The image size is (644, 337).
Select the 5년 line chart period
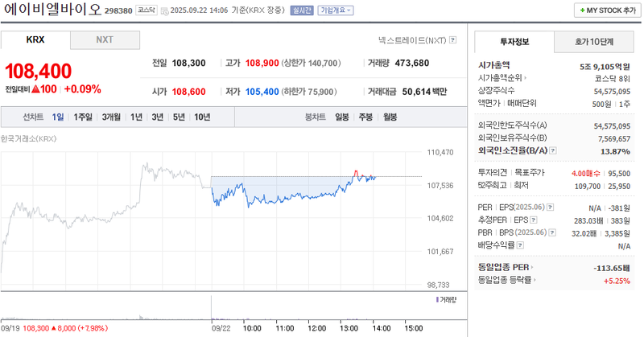click(x=179, y=117)
